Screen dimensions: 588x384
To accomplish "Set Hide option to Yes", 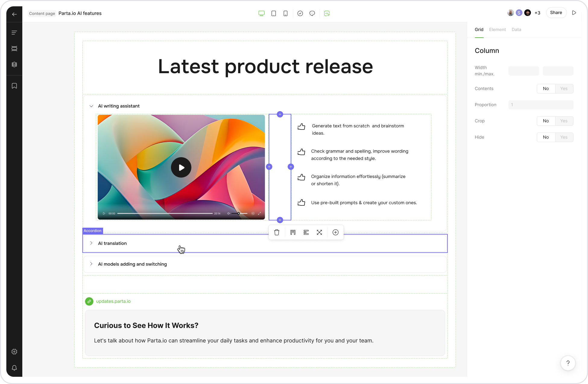I will tap(564, 137).
